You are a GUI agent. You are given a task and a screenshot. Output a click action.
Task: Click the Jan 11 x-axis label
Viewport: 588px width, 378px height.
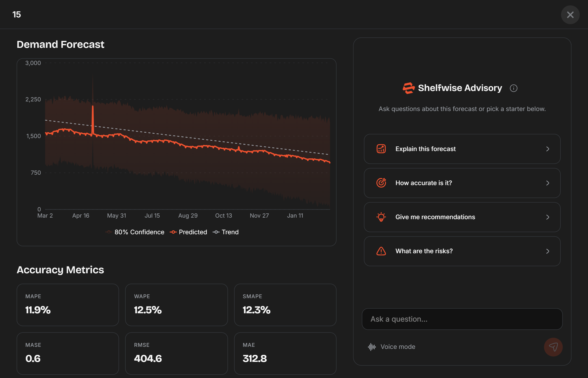coord(295,216)
